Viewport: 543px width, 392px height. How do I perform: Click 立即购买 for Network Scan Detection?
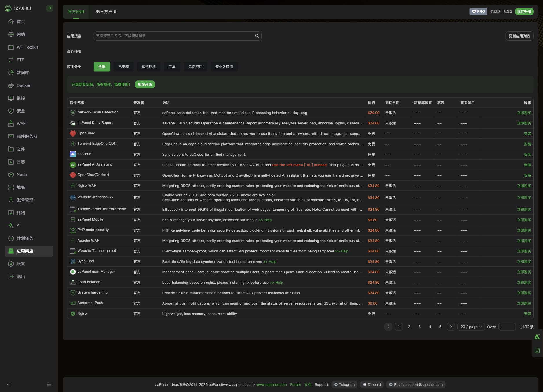pos(524,113)
